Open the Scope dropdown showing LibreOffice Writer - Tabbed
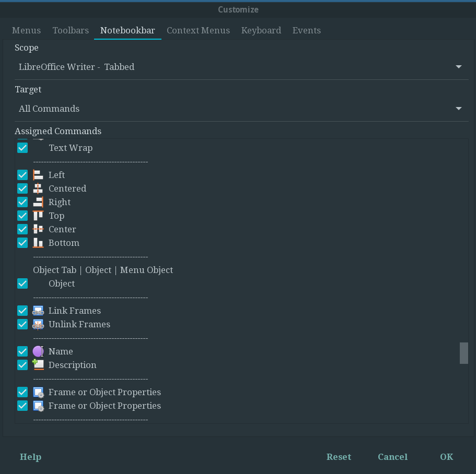476x474 pixels. tap(241, 67)
